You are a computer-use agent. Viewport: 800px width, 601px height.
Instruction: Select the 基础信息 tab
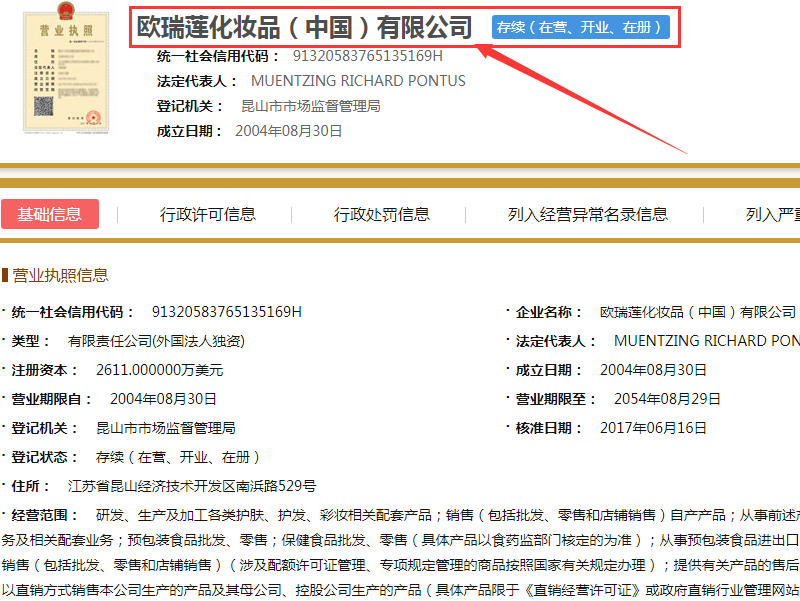pos(50,214)
